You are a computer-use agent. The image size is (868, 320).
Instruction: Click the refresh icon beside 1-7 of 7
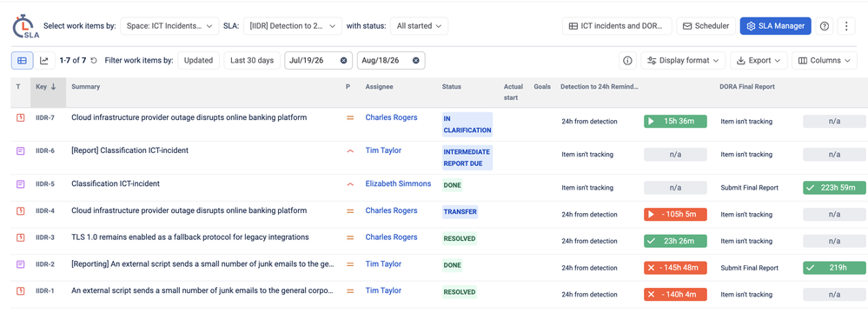tap(94, 61)
